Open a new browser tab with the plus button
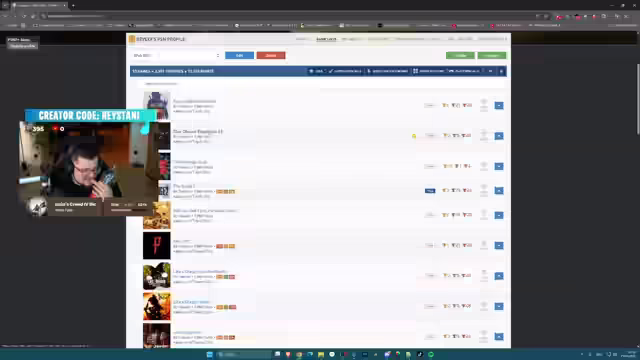This screenshot has height=360, width=640. point(73,5)
